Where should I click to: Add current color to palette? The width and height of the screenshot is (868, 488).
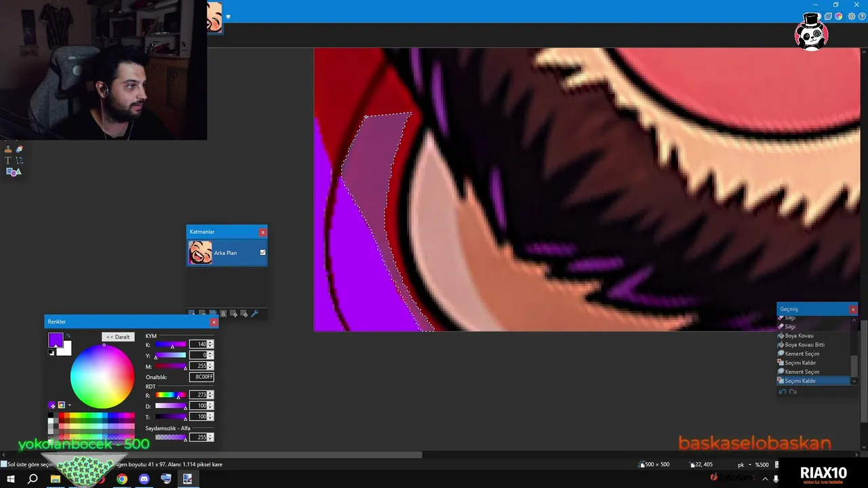pos(52,405)
